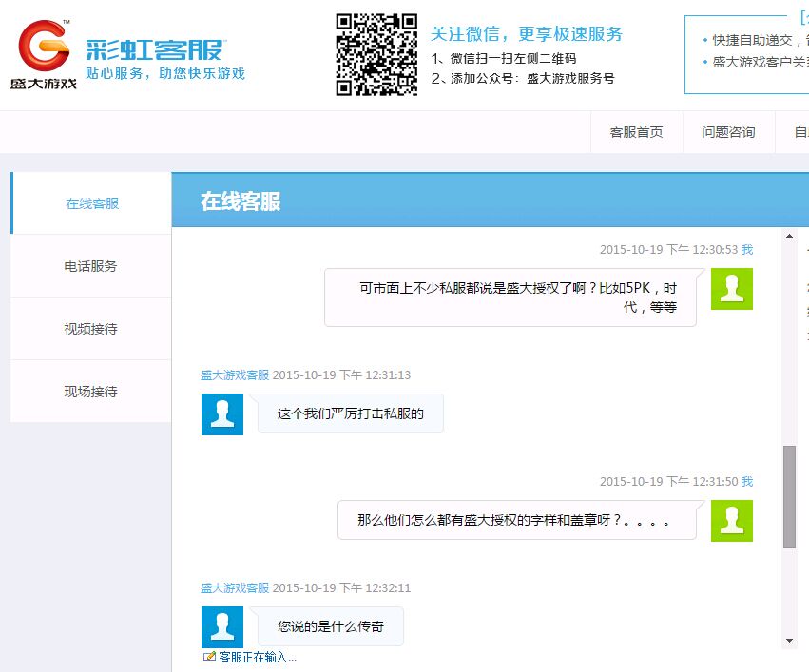The width and height of the screenshot is (809, 672).
Task: Click green avatar next to 盖章呀 message
Action: 731,521
